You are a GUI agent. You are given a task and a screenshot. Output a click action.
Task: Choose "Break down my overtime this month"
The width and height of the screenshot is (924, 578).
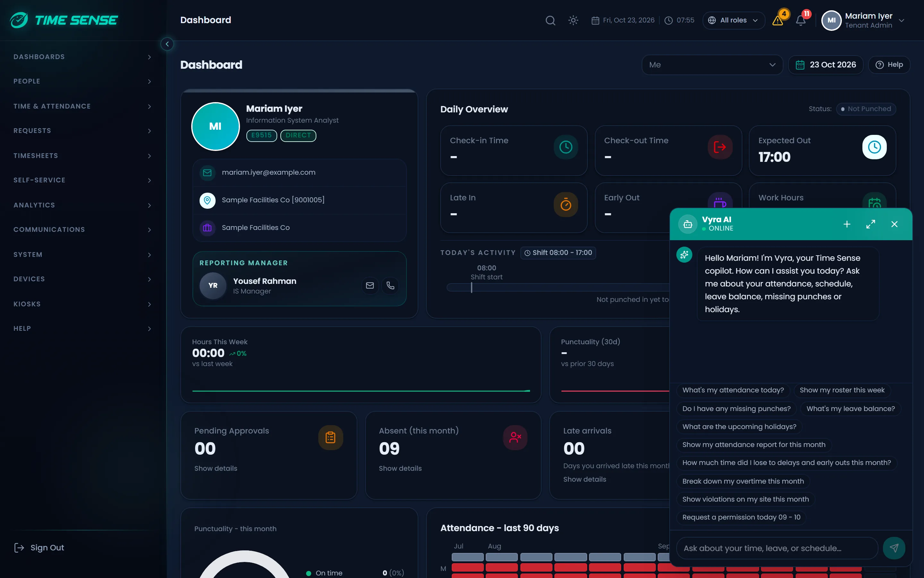click(743, 481)
